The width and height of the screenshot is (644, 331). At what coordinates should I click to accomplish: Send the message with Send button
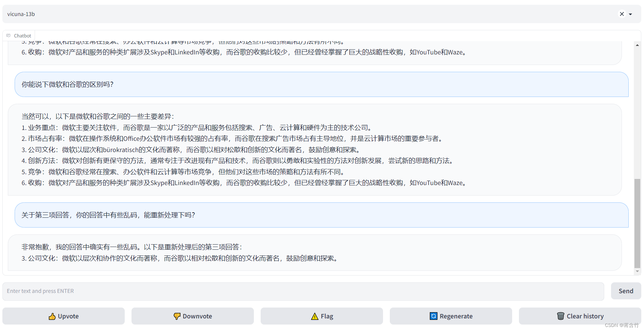(x=626, y=291)
